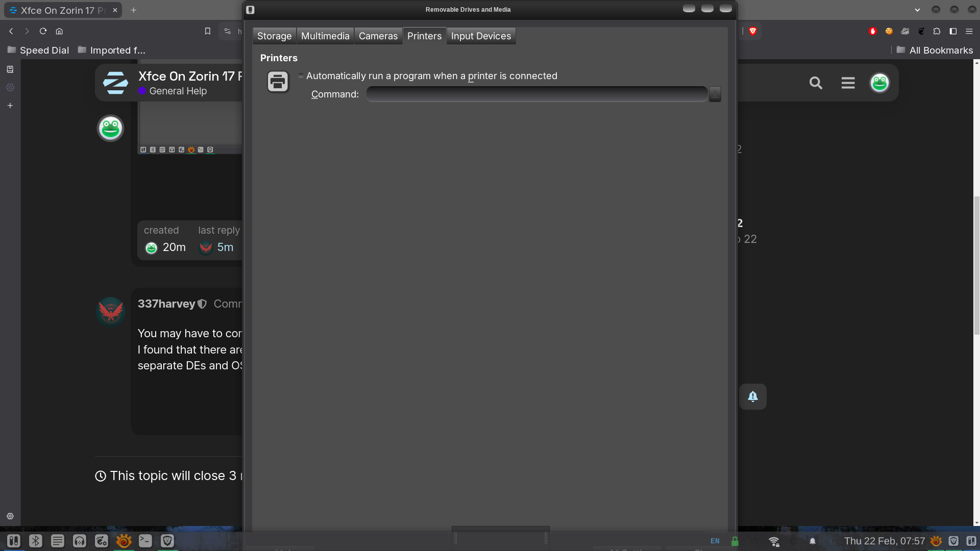The width and height of the screenshot is (980, 551).
Task: Open XnView from the taskbar
Action: coord(124,541)
